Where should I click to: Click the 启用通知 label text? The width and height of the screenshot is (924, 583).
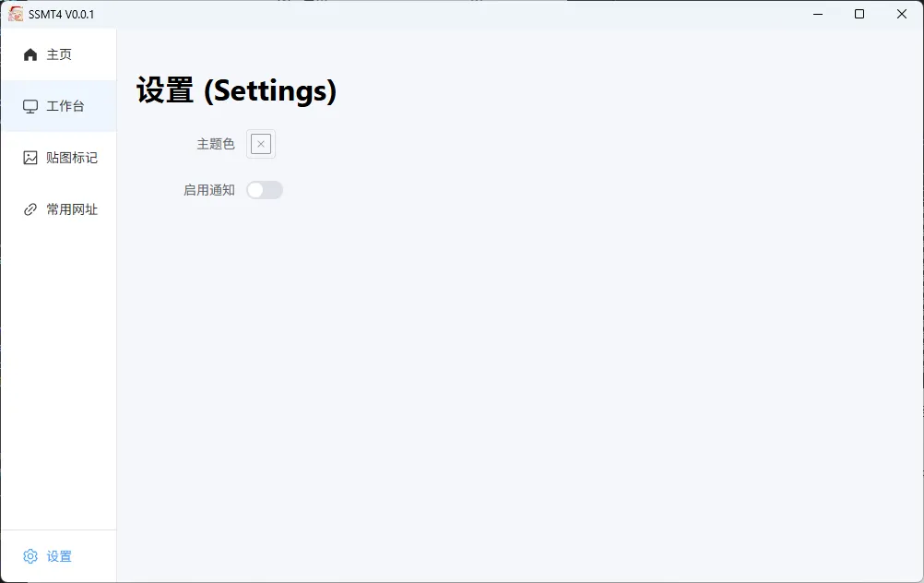209,190
